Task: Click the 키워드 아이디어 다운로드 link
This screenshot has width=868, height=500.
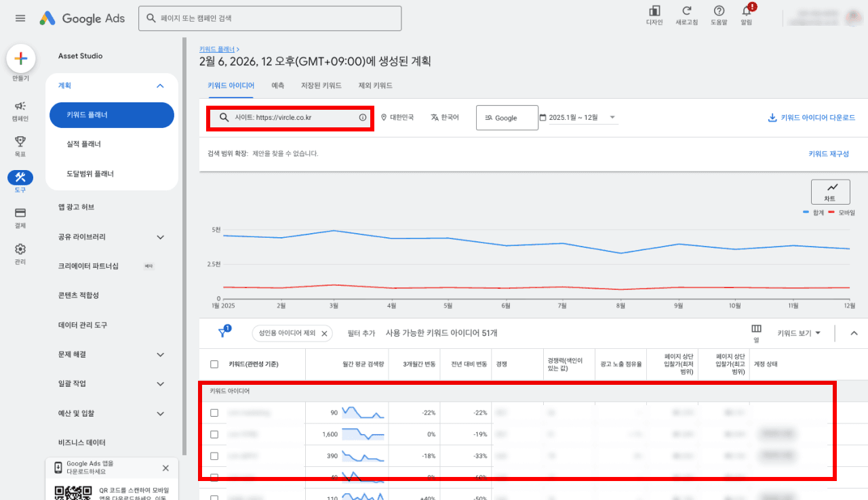Action: click(811, 117)
